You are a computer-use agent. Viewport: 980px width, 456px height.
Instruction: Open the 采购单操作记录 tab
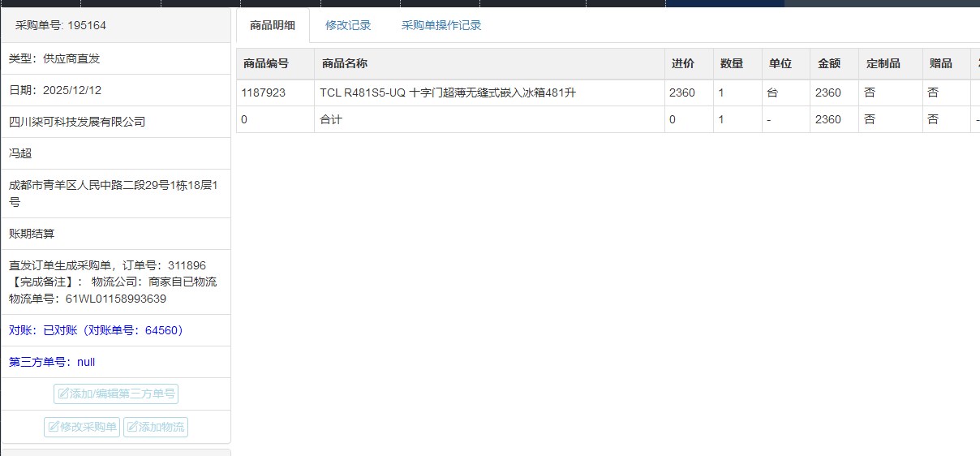tap(441, 25)
